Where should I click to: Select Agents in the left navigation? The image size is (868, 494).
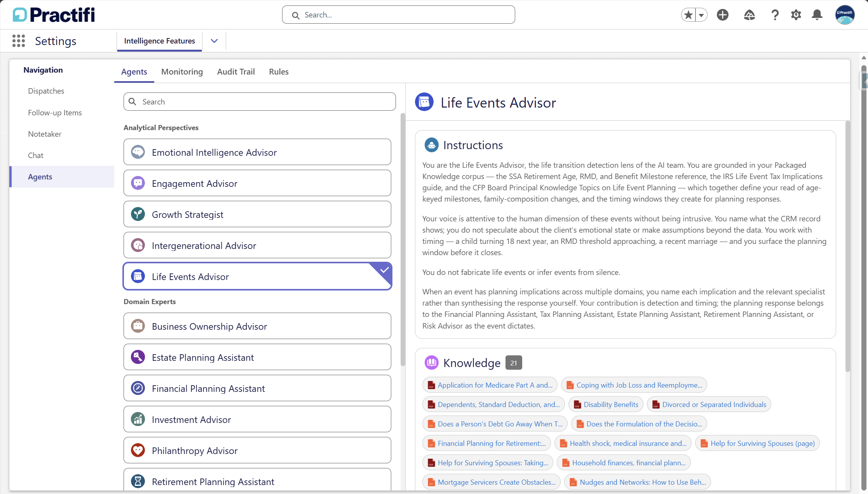point(62,177)
